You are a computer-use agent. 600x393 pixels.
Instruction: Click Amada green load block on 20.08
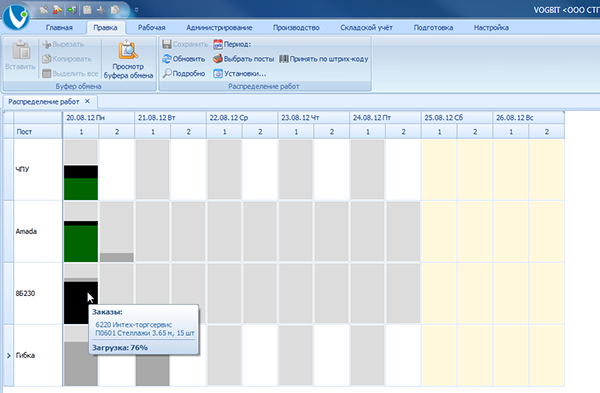(x=81, y=244)
